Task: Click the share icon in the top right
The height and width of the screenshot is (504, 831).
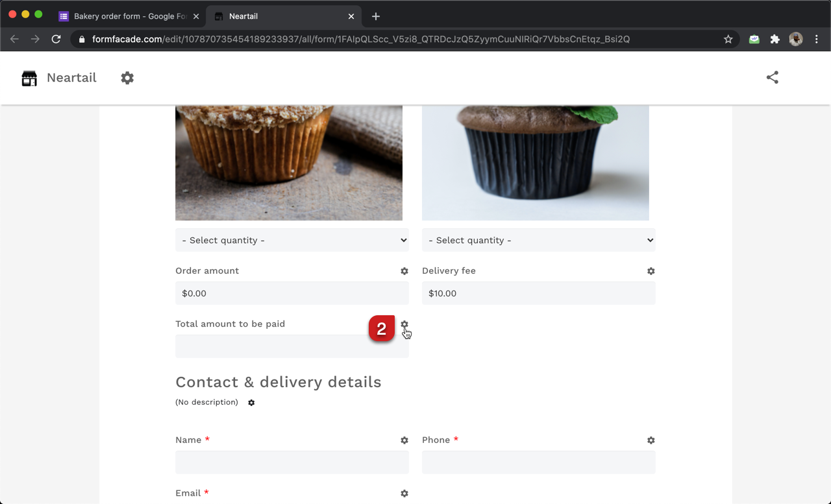Action: [772, 77]
